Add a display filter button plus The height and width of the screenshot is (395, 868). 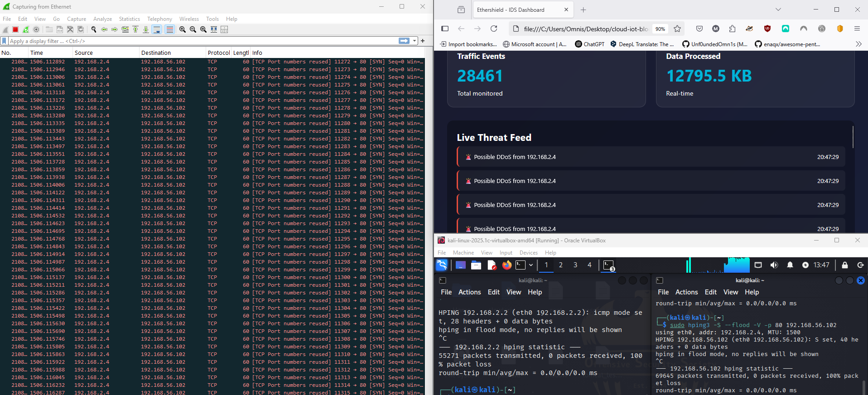click(423, 41)
